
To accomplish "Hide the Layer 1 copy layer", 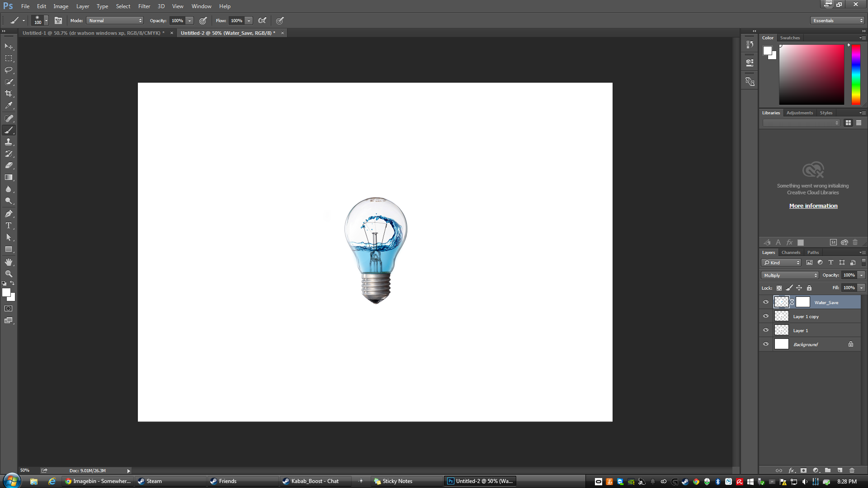I will click(x=766, y=316).
